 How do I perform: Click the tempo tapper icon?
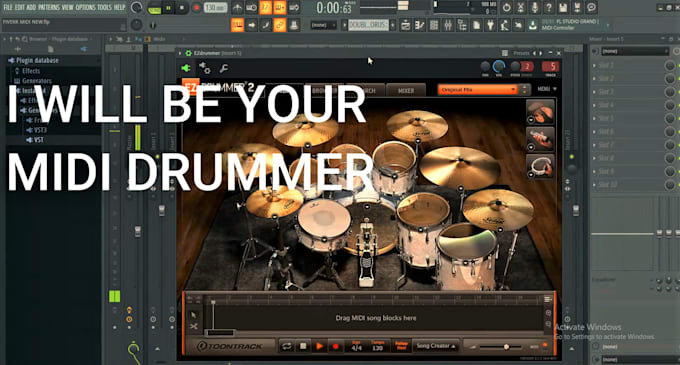pyautogui.click(x=504, y=26)
